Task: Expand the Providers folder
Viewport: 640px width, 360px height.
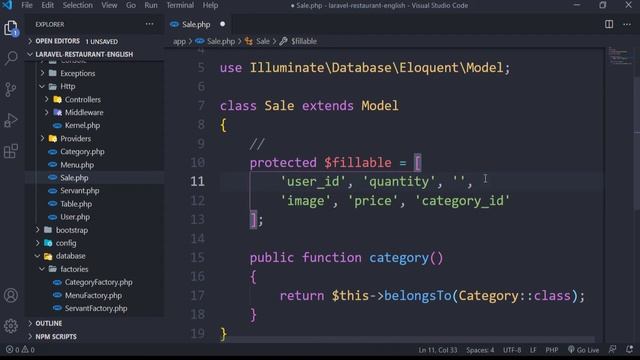Action: click(76, 139)
